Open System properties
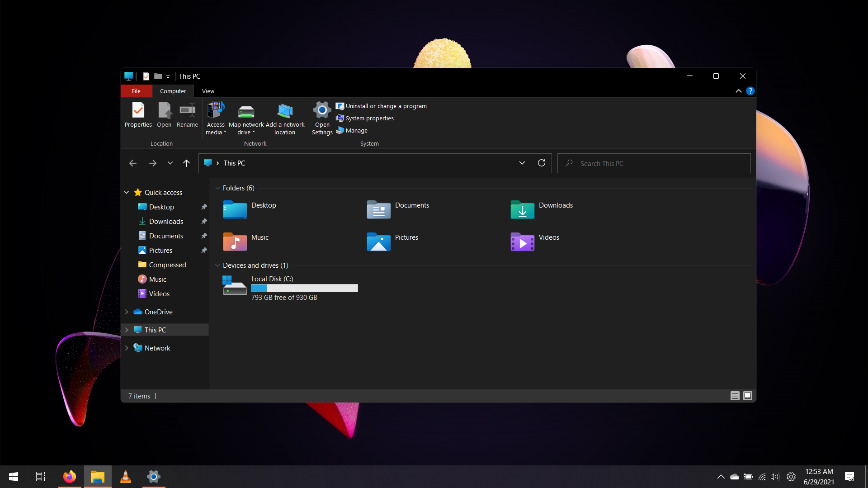The width and height of the screenshot is (868, 488). (369, 118)
